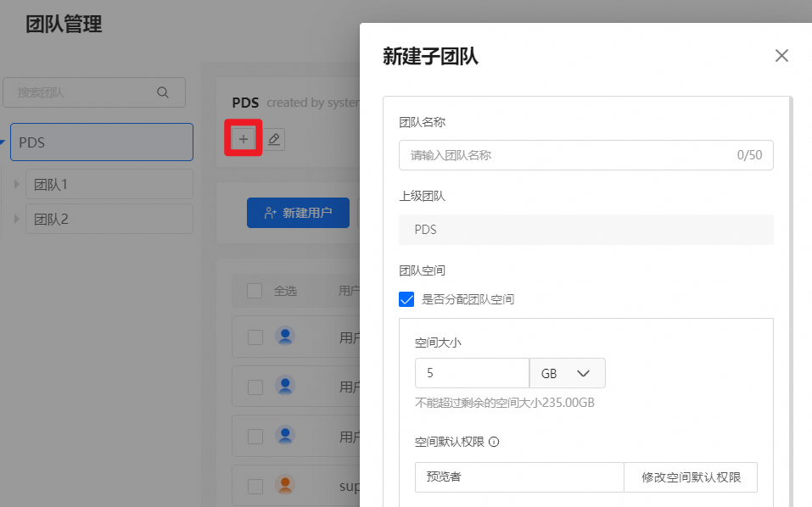Click the 不能超过剩余的空间大小235.00GB hint text
The image size is (812, 507).
pos(505,403)
